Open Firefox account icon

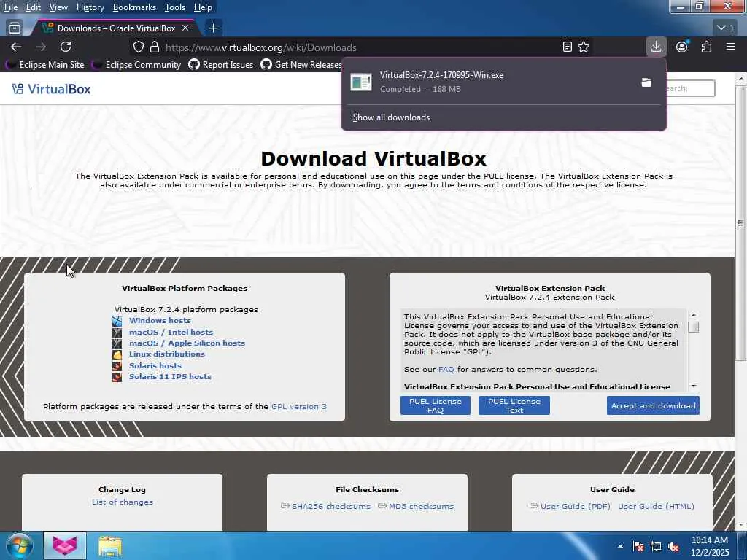point(682,47)
